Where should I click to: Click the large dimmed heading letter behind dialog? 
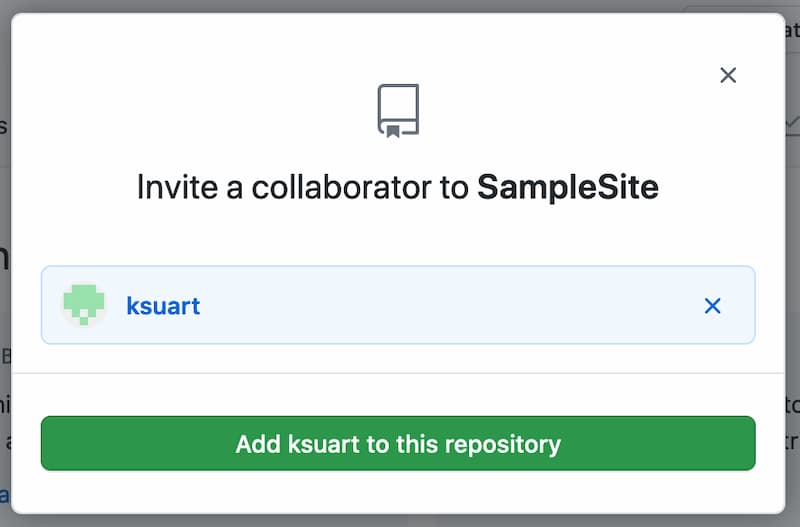click(x=4, y=258)
